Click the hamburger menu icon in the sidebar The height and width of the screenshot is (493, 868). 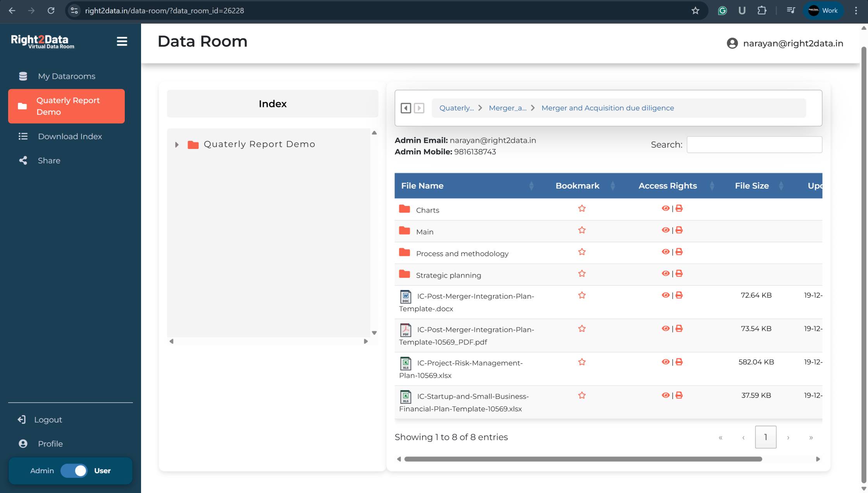click(x=122, y=42)
